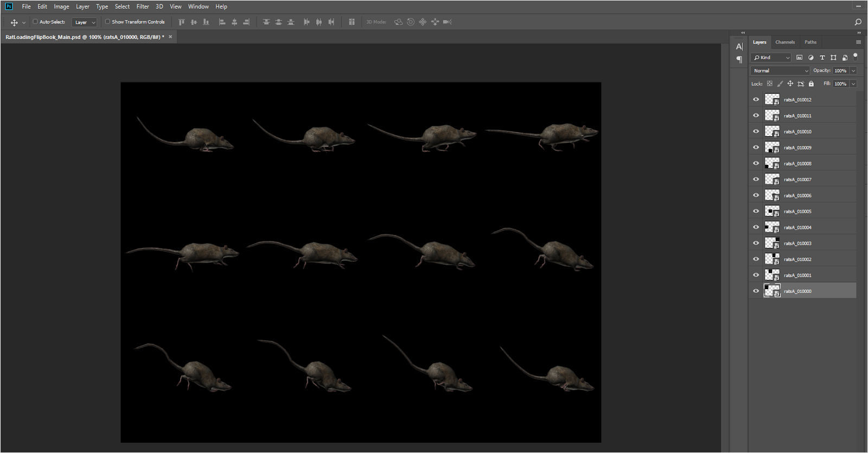Viewport: 868px width, 453px height.
Task: Hide the ratsA_010012 layer
Action: point(756,100)
